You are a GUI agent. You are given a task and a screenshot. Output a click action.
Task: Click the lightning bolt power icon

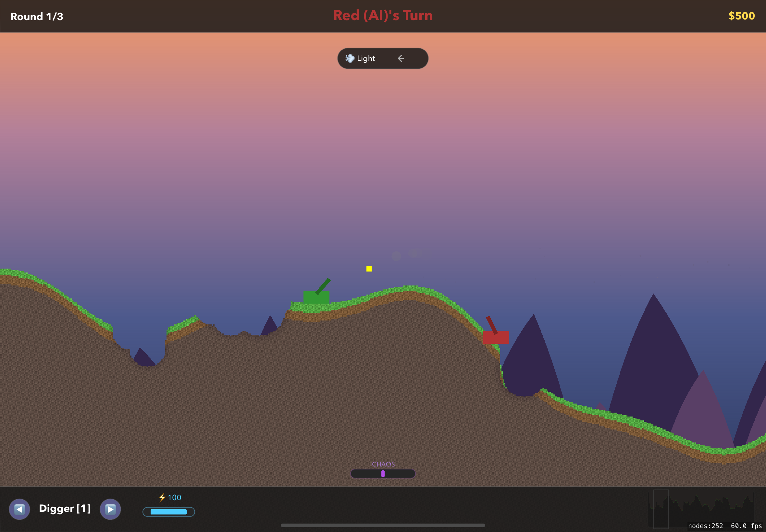pos(162,497)
